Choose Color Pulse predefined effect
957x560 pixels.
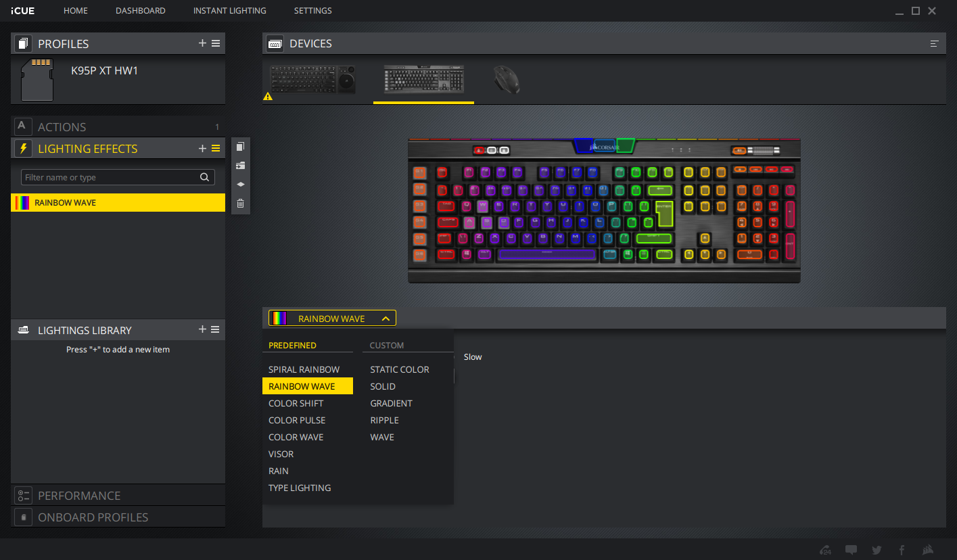click(x=308, y=420)
